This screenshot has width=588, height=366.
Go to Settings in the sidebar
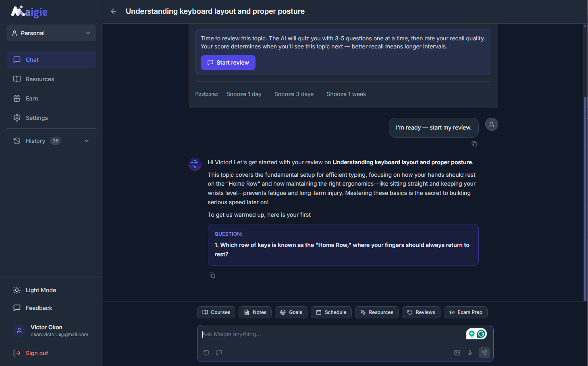coord(36,118)
